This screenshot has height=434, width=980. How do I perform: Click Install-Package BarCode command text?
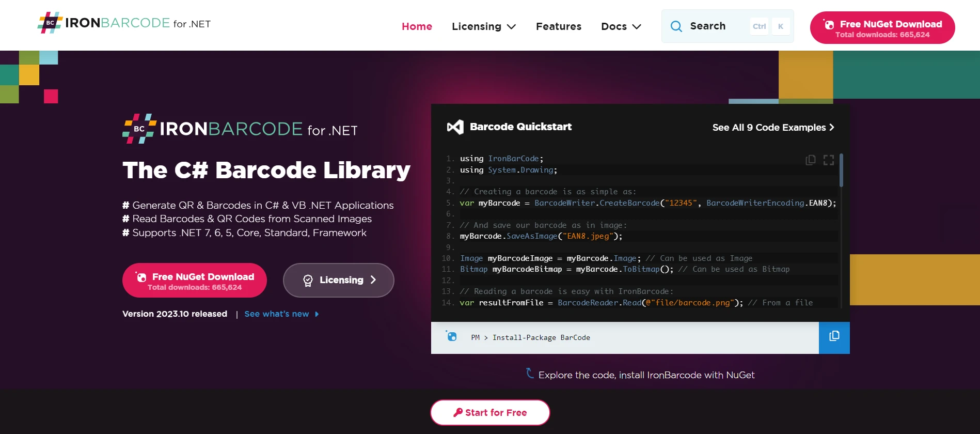click(x=541, y=337)
